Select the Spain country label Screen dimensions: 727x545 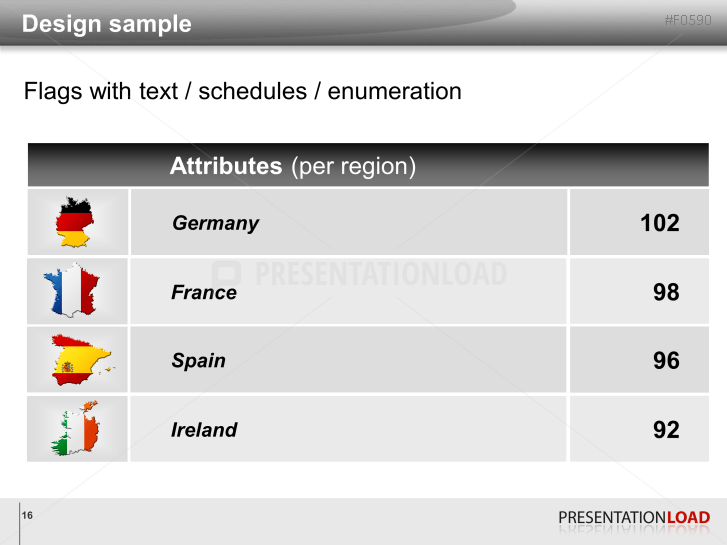tap(198, 361)
